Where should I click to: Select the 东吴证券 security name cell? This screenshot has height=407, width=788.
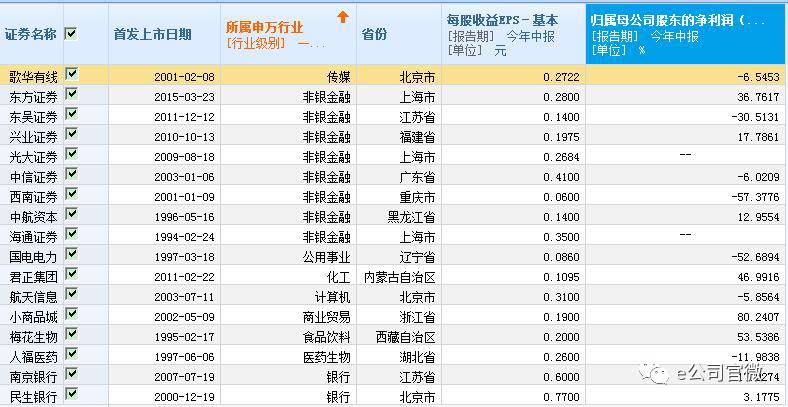tap(32, 117)
